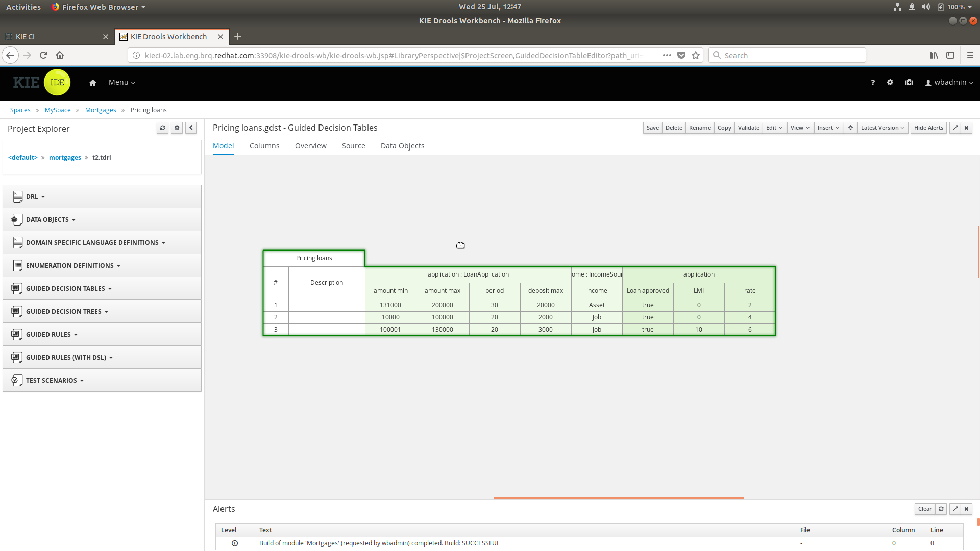The height and width of the screenshot is (551, 980).
Task: Refresh the Alerts panel
Action: pos(941,509)
